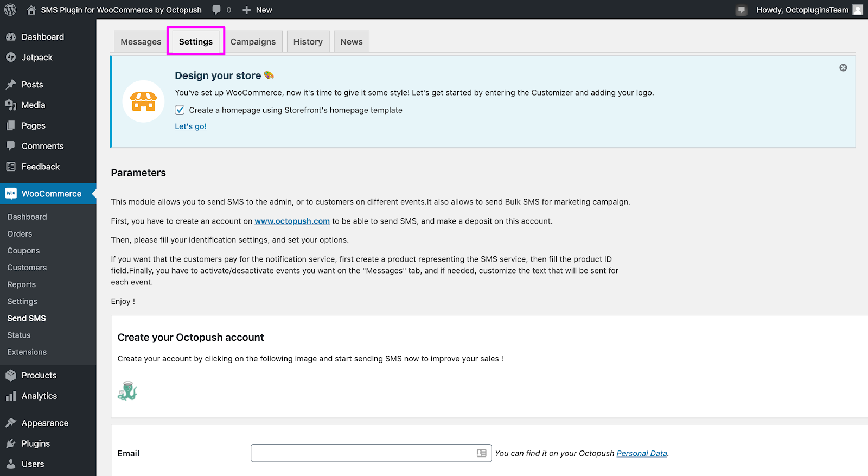Click the Email field label
868x476 pixels.
[x=129, y=453]
